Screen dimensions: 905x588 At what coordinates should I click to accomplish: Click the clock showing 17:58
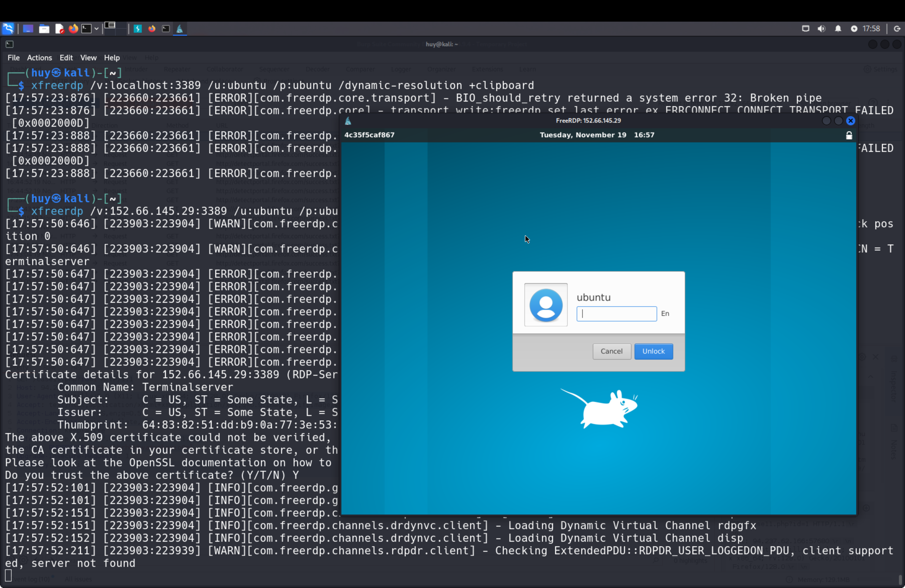pos(871,29)
